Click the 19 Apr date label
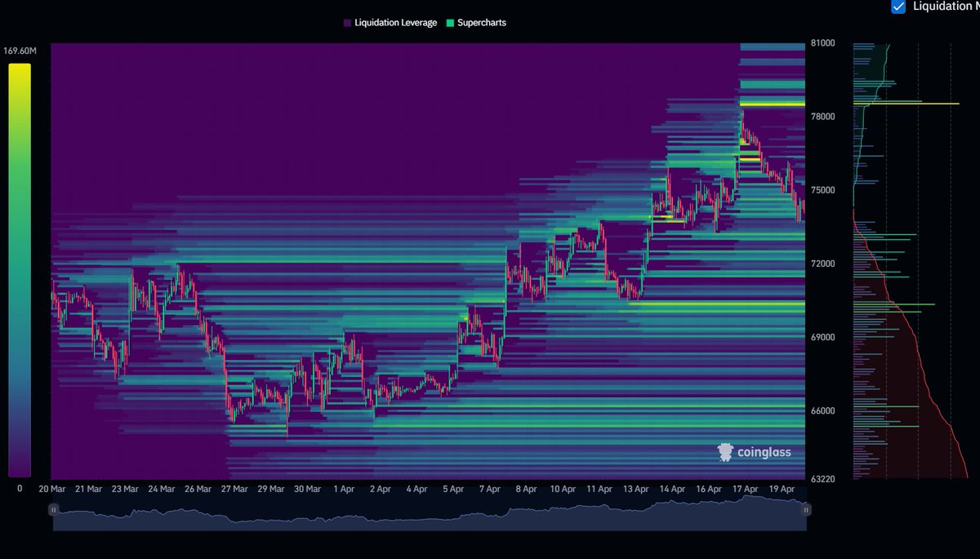The height and width of the screenshot is (559, 980). point(782,490)
